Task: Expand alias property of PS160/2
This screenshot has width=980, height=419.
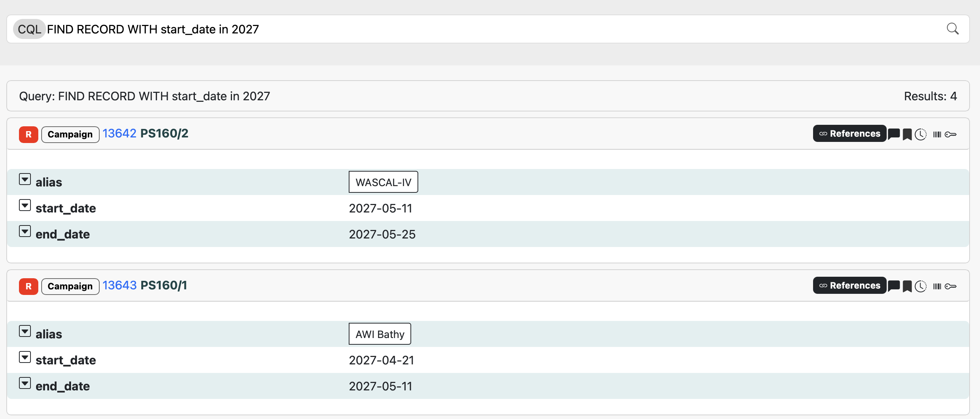Action: (25, 179)
